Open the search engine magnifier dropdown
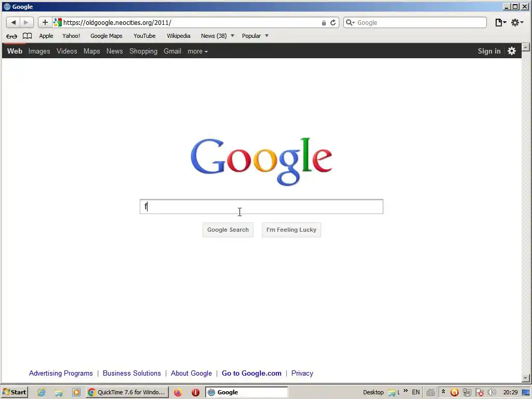Image resolution: width=532 pixels, height=399 pixels. point(350,22)
